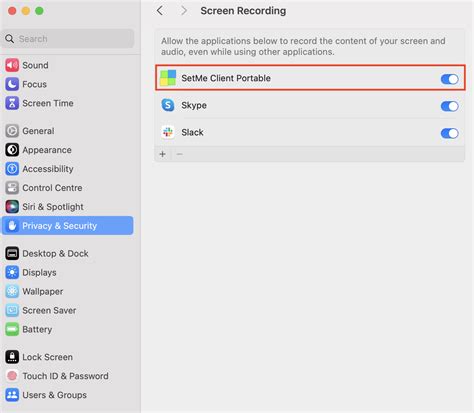The width and height of the screenshot is (474, 413).
Task: Click the Users & Groups people icon
Action: [x=12, y=395]
